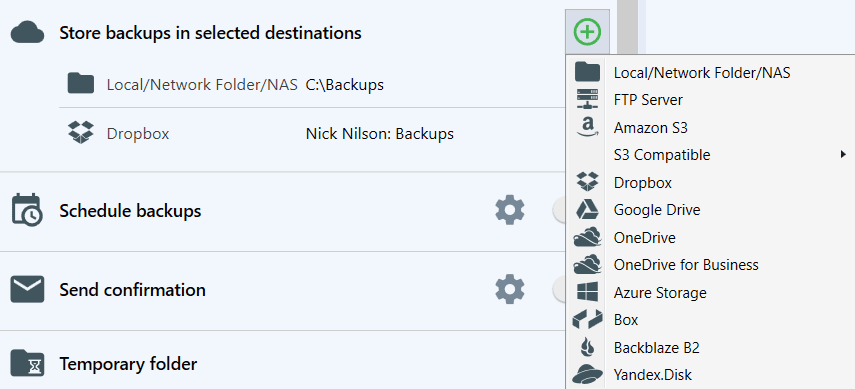Click the Azure Storage windows icon
855x389 pixels.
click(587, 292)
